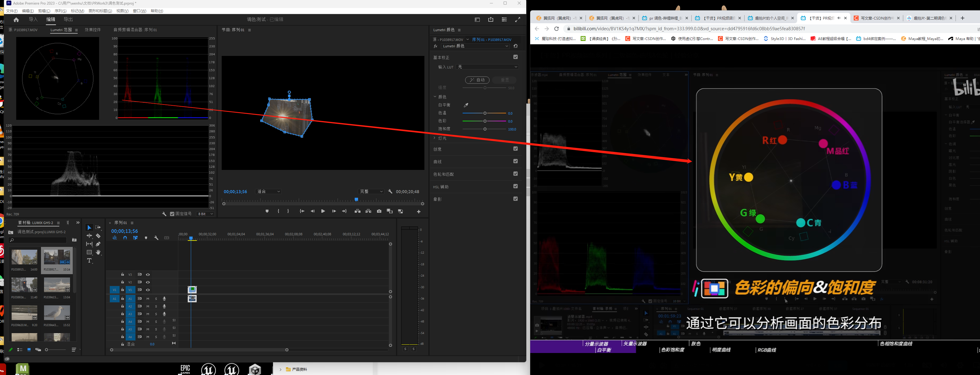
Task: Mute audio track A1
Action: pyautogui.click(x=148, y=299)
